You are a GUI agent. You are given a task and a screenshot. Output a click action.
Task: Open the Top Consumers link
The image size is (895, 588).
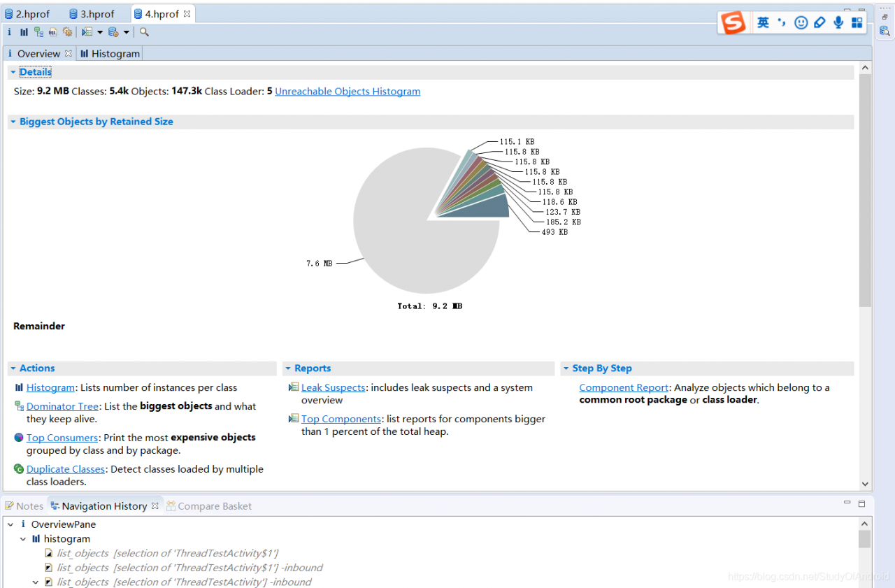62,438
